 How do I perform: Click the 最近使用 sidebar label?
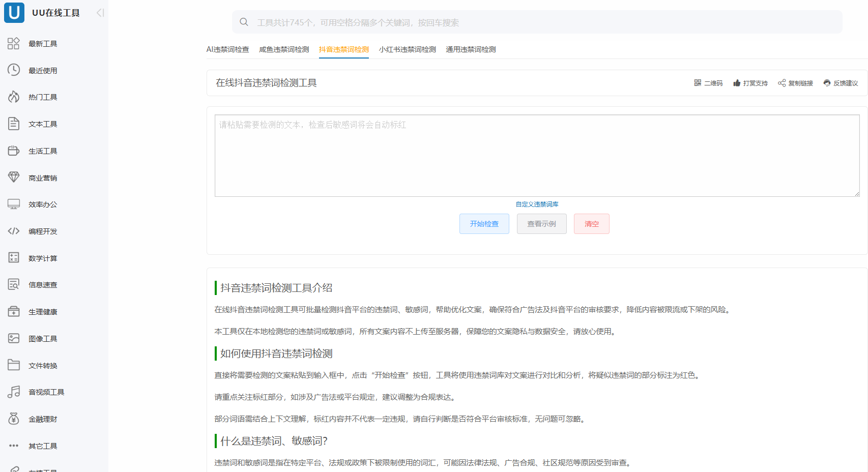[43, 71]
